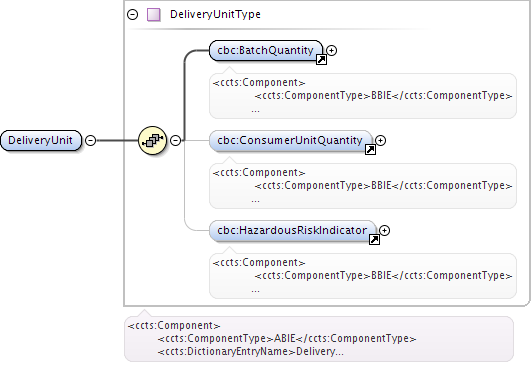Select the DeliveryUnit element node
The width and height of the screenshot is (532, 365).
point(41,140)
